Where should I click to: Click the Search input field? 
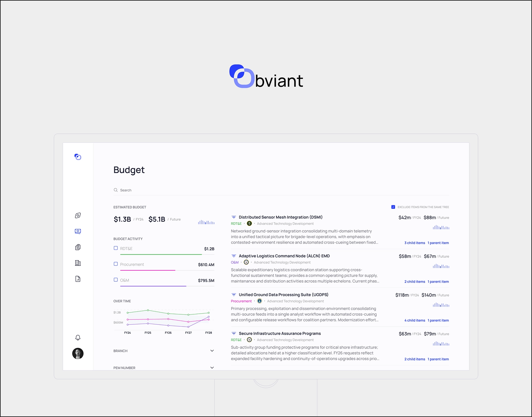point(281,190)
